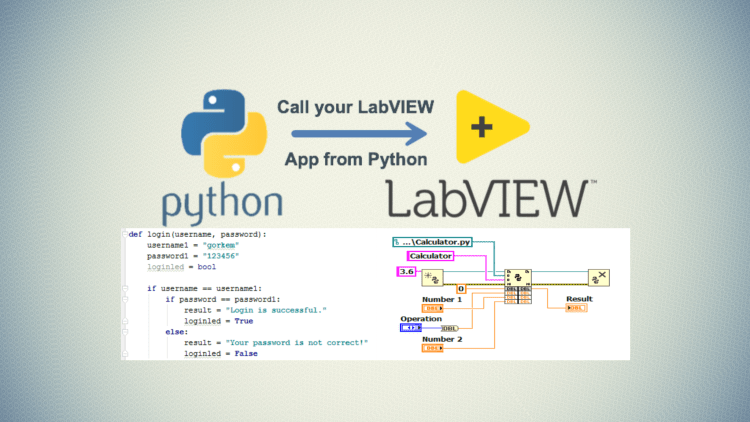The height and width of the screenshot is (422, 750).
Task: Click the "Login is successful." string
Action: 276,311
